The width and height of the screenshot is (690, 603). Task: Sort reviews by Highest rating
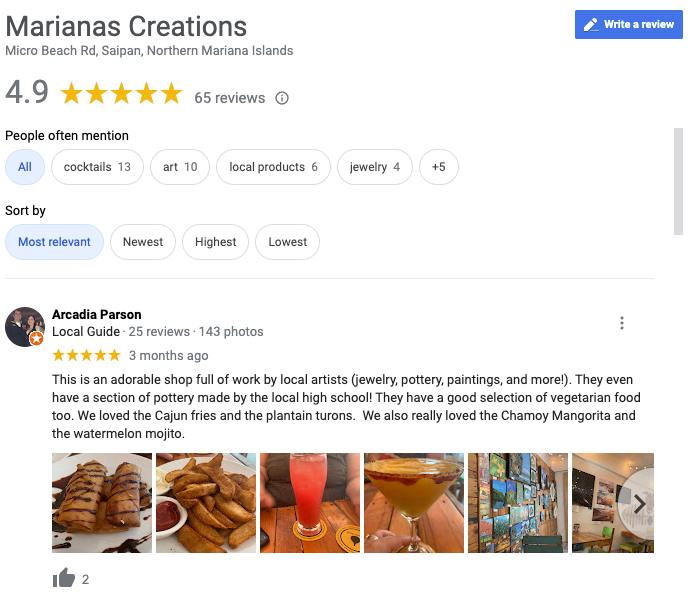[216, 242]
